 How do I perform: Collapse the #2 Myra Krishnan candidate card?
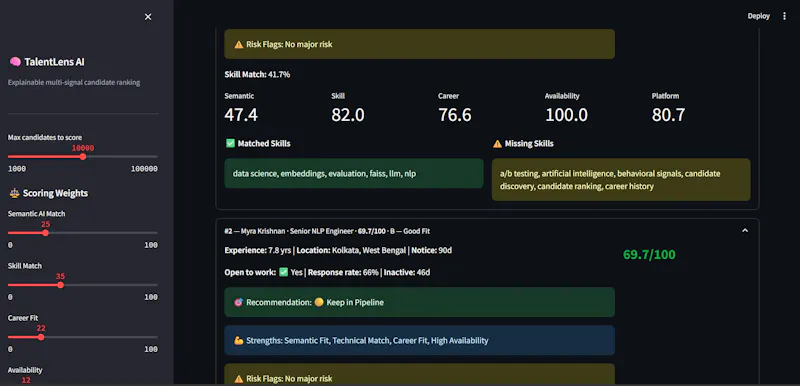click(745, 231)
